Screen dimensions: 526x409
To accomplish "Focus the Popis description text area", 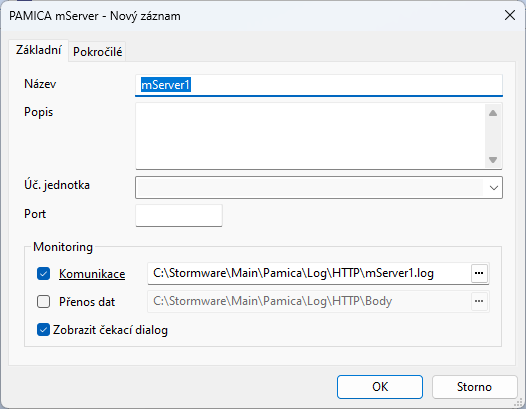I will click(x=310, y=136).
